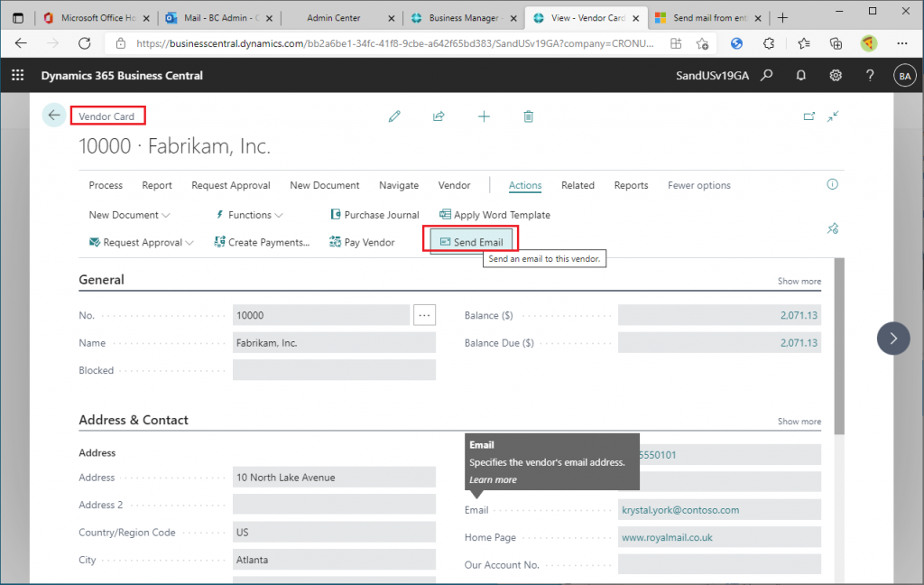The height and width of the screenshot is (585, 924).
Task: Open browser favorites list icon
Action: coord(804,43)
